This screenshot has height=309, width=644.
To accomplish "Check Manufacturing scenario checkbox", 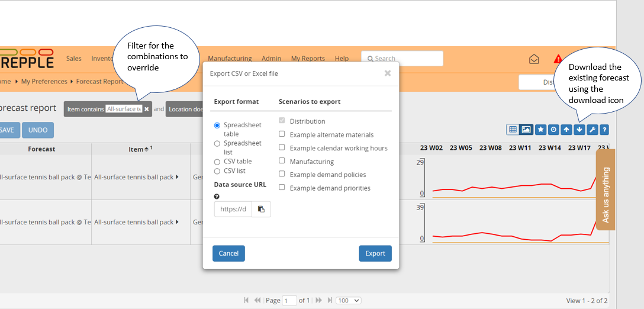I will (x=282, y=160).
